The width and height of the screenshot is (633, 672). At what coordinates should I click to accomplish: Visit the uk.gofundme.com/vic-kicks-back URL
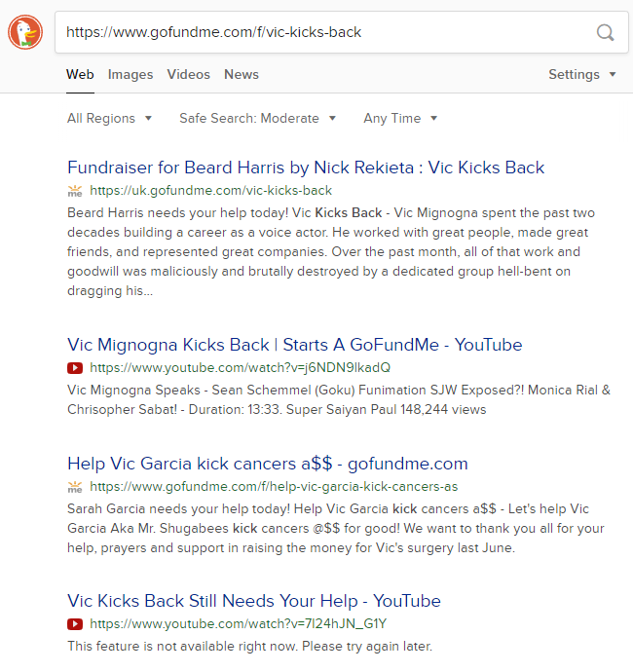(211, 191)
